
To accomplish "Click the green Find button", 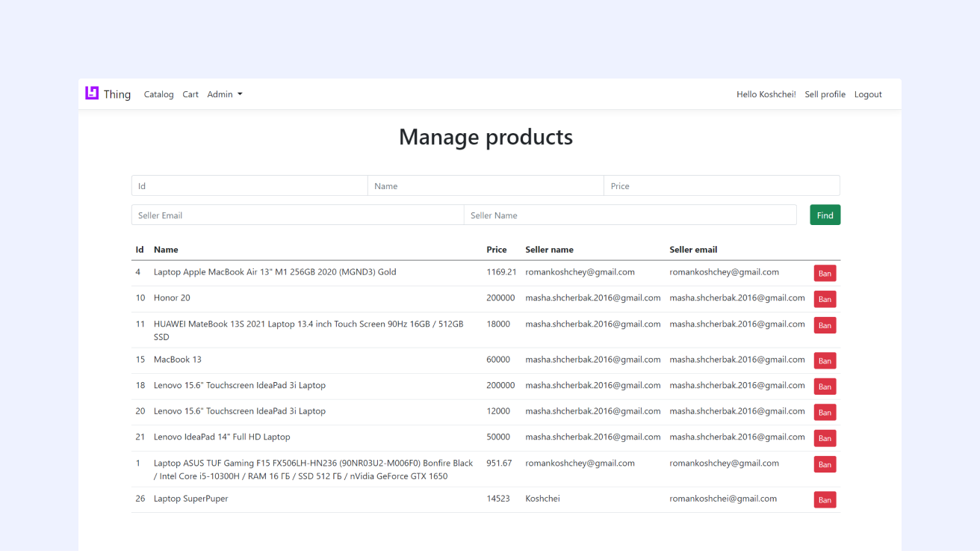I will pos(825,215).
